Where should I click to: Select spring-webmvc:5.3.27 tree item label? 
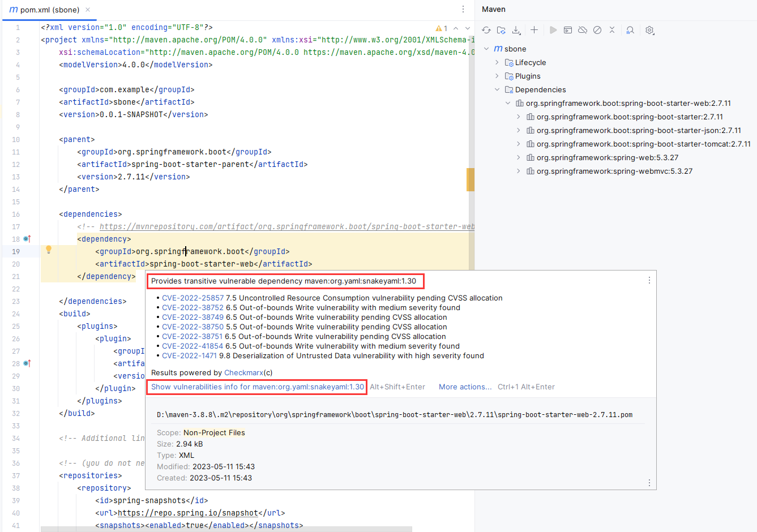click(x=614, y=171)
